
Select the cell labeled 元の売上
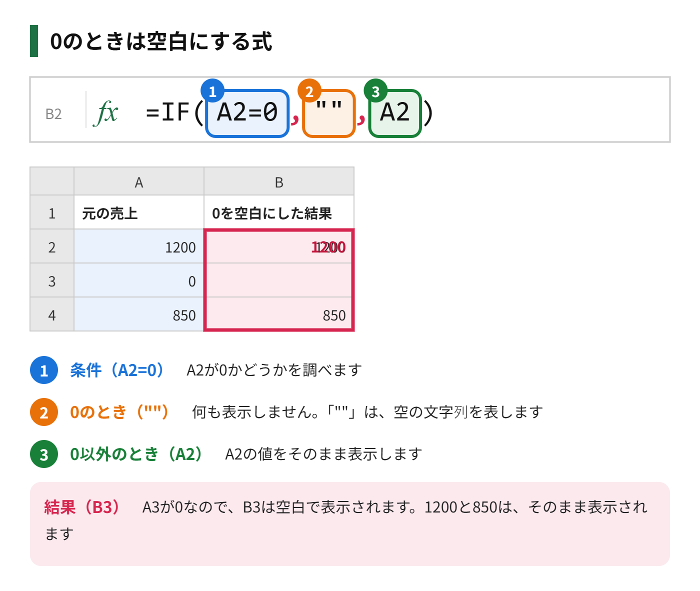[139, 212]
